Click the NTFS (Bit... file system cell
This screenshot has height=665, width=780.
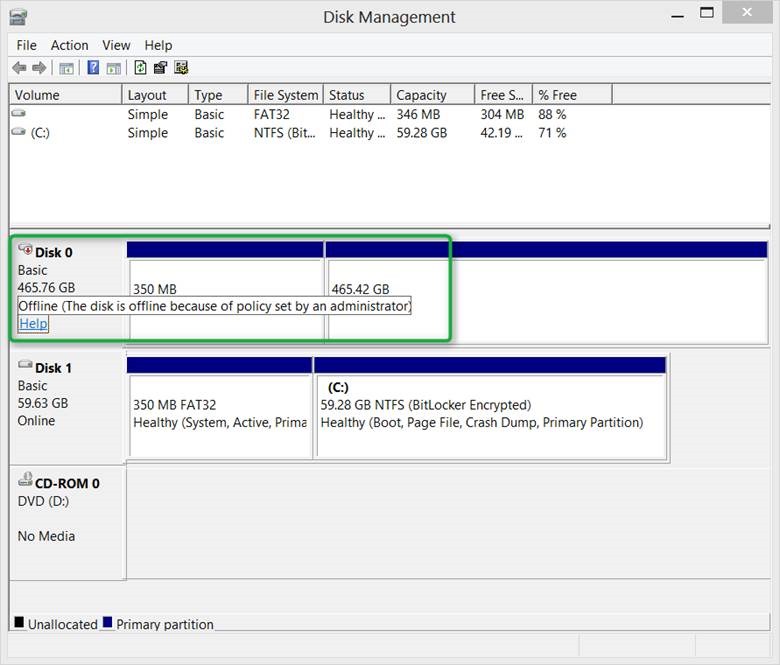pyautogui.click(x=285, y=133)
